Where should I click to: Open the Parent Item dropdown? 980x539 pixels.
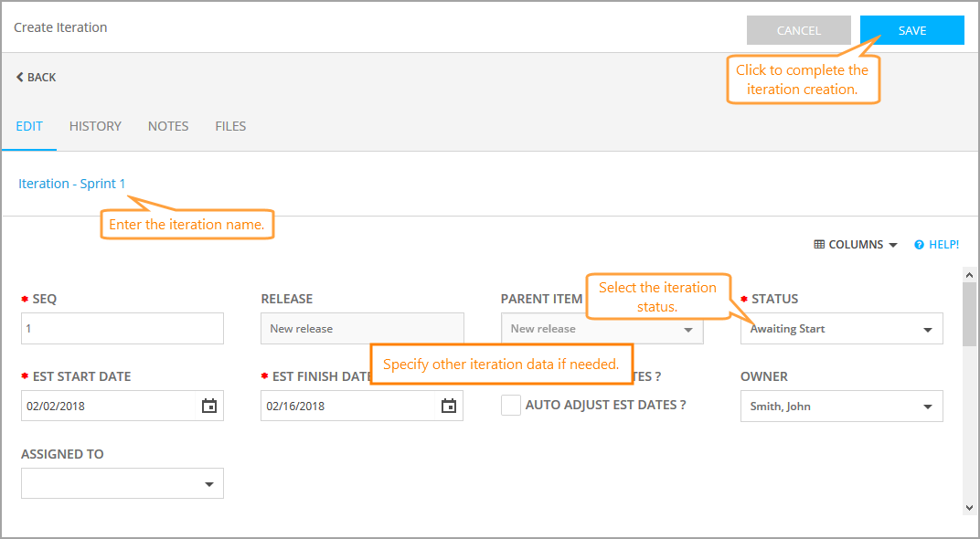(688, 330)
